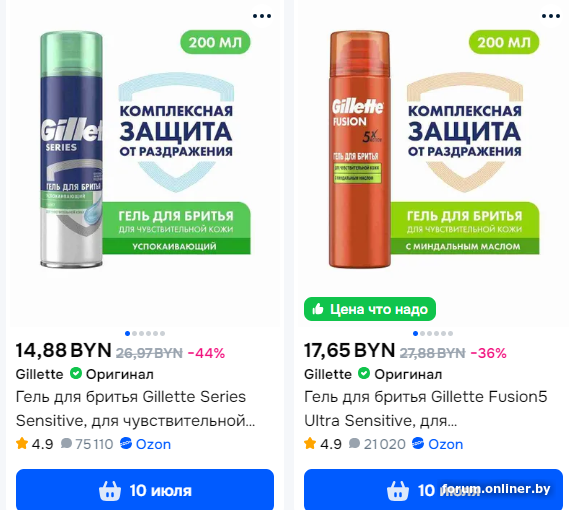Viewport: 571px width, 510px height.
Task: Select first carousel dot under Series gel image
Action: 127,333
